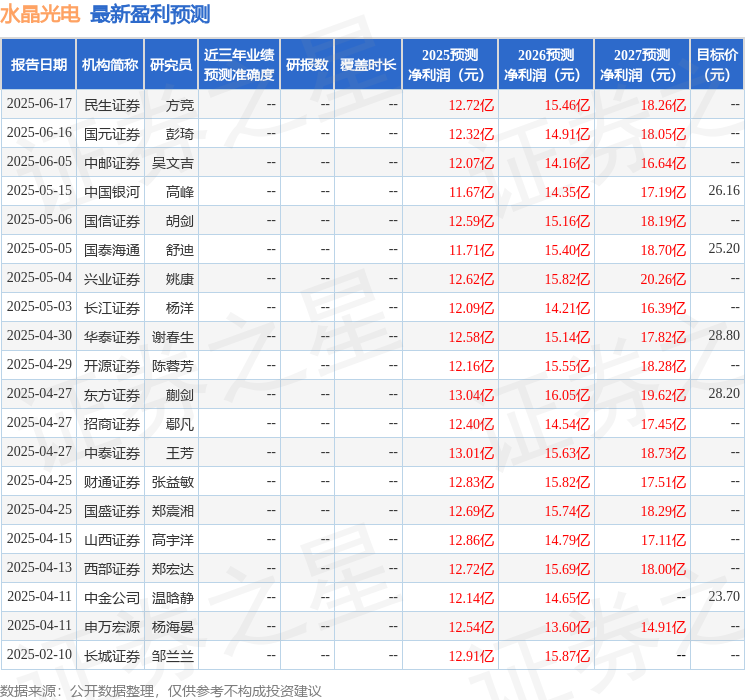This screenshot has width=745, height=700.
Task: Click the 17.45亿 2027 forecast value
Action: (x=663, y=424)
